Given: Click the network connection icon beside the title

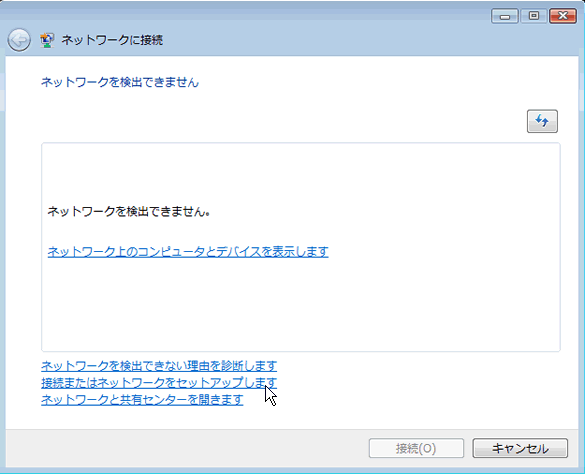Looking at the screenshot, I should [47, 40].
